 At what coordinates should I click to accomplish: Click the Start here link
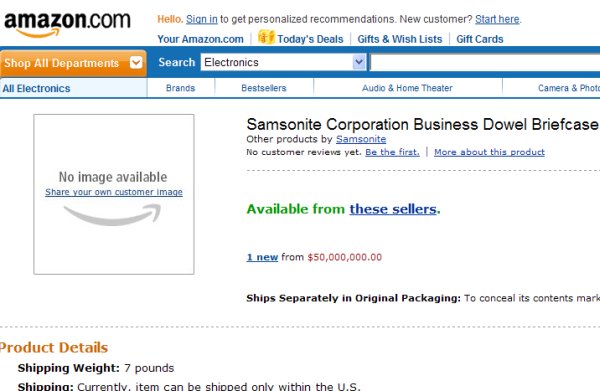[x=497, y=19]
